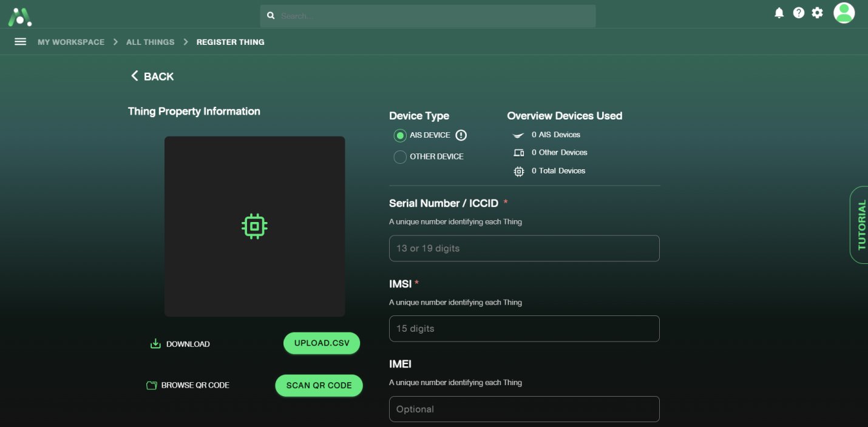Select the AIS DEVICE radio button
The height and width of the screenshot is (427, 868).
click(399, 135)
